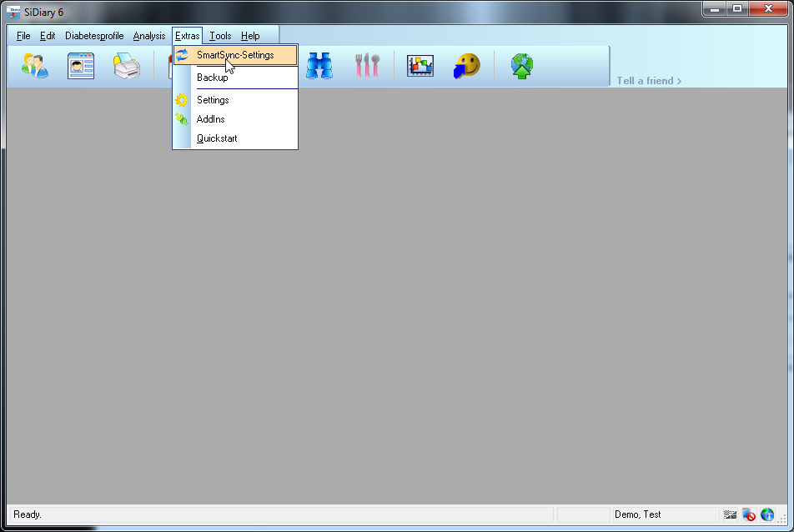Screen dimensions: 794x532
Task: Click the printer icon in toolbar
Action: (x=127, y=66)
